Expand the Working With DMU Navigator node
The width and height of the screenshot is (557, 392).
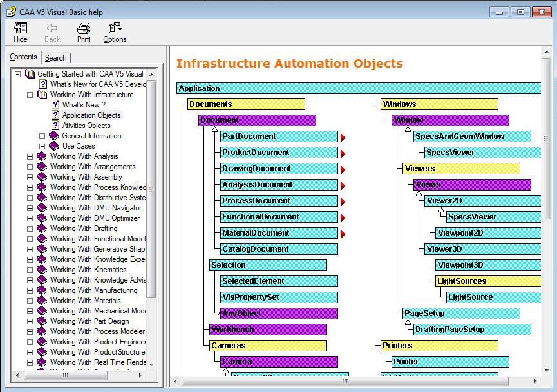30,208
